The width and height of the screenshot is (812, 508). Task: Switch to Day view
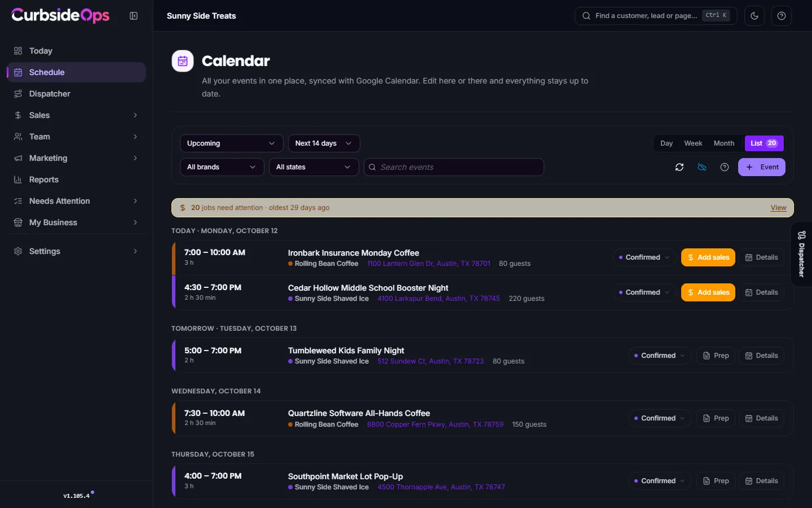667,143
